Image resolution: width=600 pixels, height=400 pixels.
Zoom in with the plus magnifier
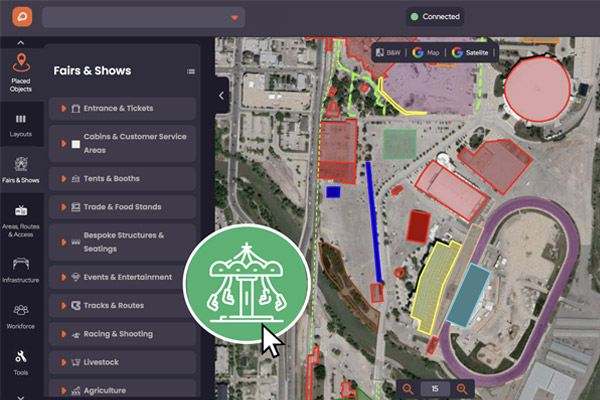tap(462, 389)
